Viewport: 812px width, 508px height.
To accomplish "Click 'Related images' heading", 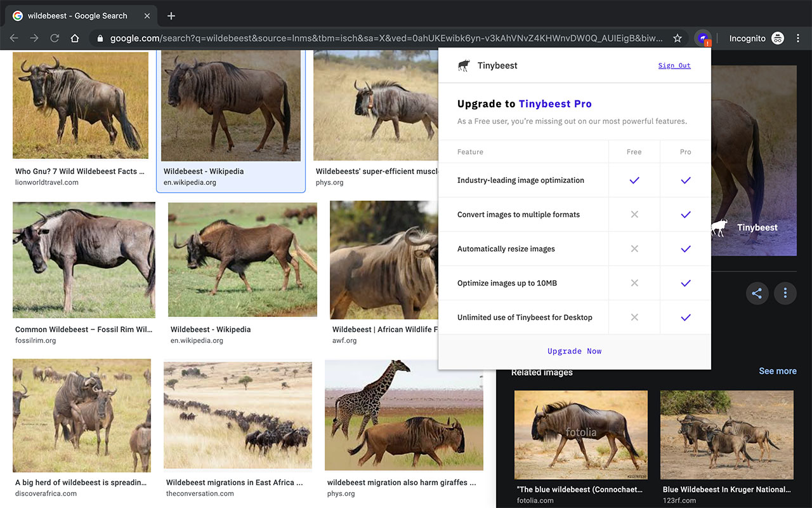I will pyautogui.click(x=542, y=373).
